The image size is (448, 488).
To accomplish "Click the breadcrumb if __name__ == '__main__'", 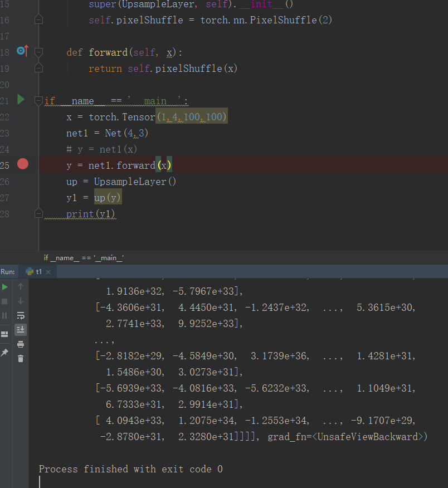I will (x=84, y=258).
